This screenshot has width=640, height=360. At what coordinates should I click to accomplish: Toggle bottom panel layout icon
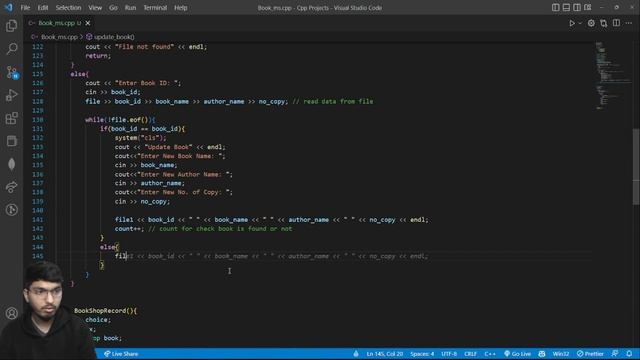(566, 7)
